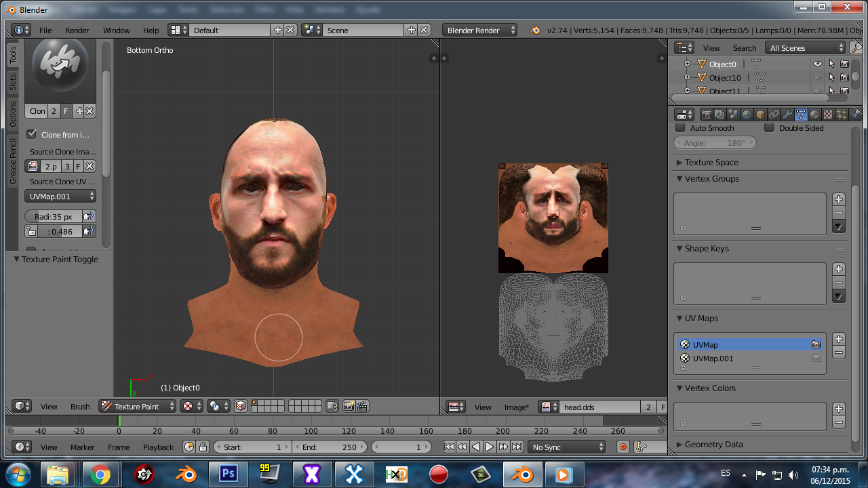Viewport: 868px width, 488px height.
Task: Open the Window menu
Action: 116,30
